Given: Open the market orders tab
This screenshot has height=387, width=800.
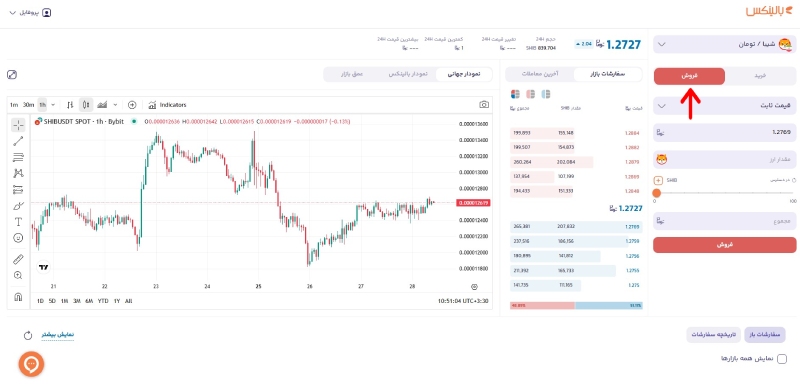Looking at the screenshot, I should (x=608, y=74).
